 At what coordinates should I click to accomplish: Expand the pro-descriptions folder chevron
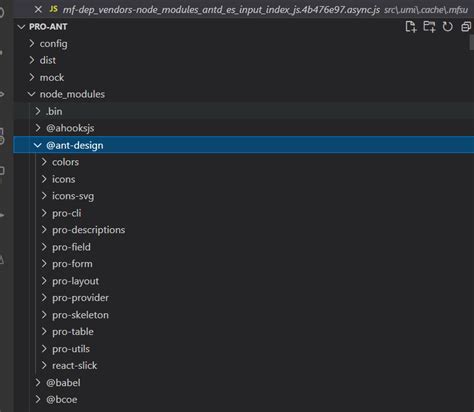tap(44, 230)
